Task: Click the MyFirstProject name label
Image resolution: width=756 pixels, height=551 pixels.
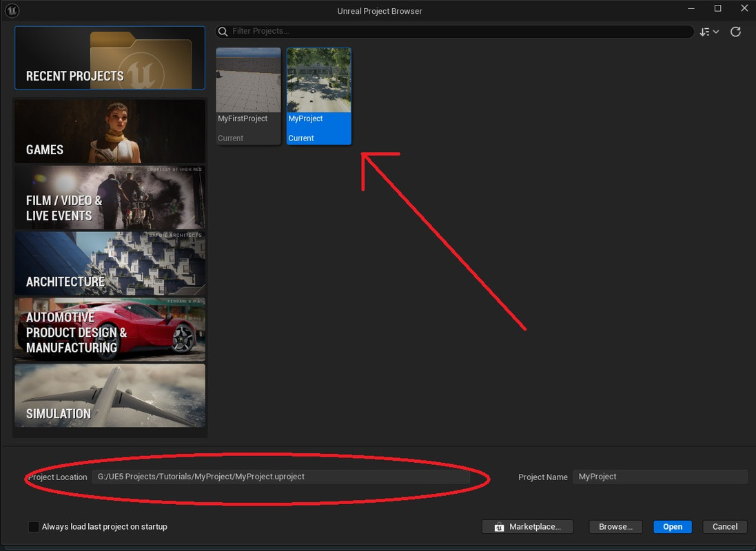Action: pos(243,118)
